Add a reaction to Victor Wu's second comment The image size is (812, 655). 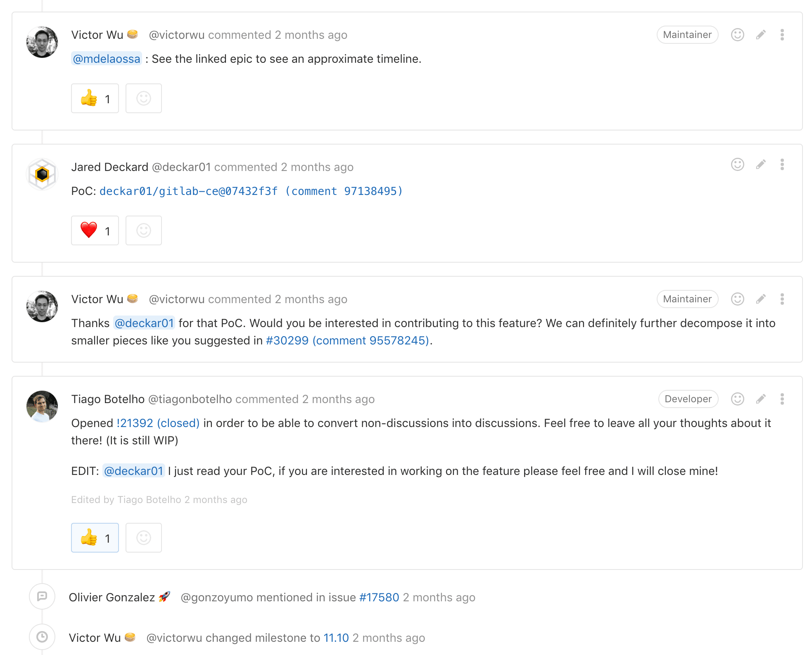coord(737,299)
